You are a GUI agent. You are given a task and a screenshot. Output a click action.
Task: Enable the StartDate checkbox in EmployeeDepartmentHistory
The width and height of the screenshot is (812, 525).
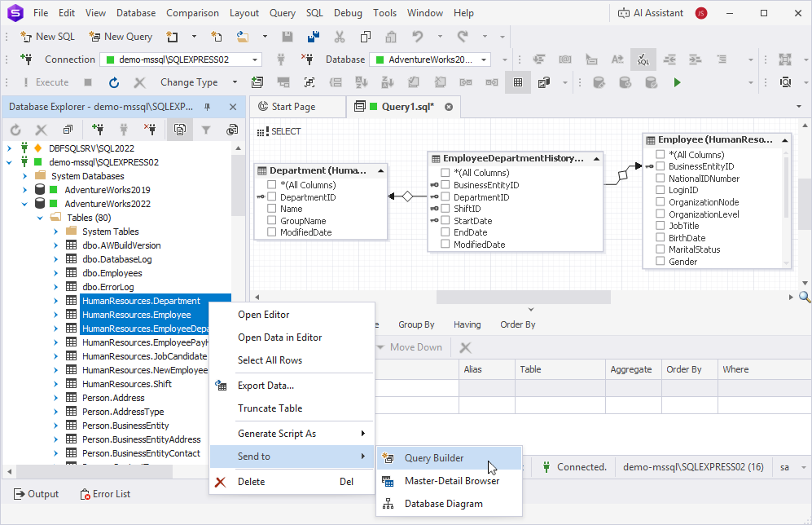446,221
